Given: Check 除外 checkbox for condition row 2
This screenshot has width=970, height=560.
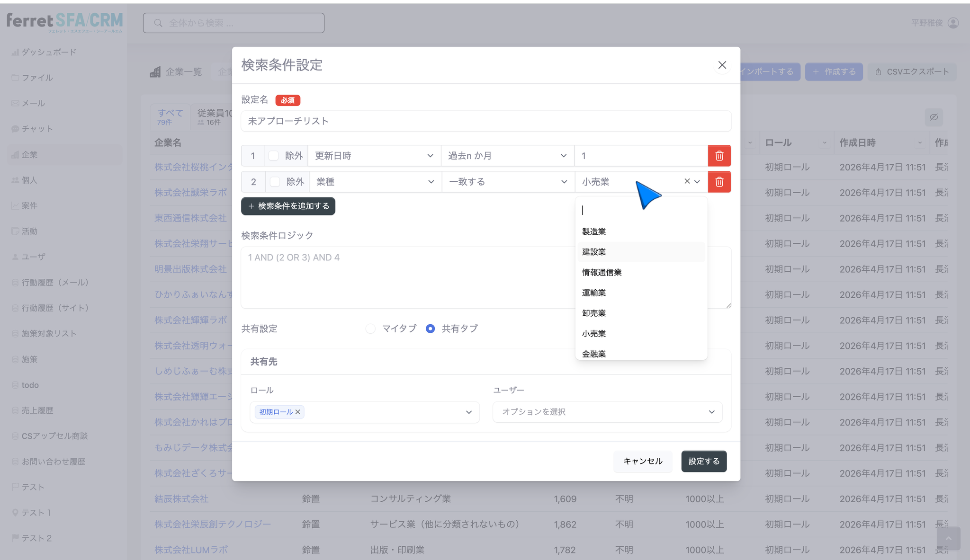Looking at the screenshot, I should 275,182.
